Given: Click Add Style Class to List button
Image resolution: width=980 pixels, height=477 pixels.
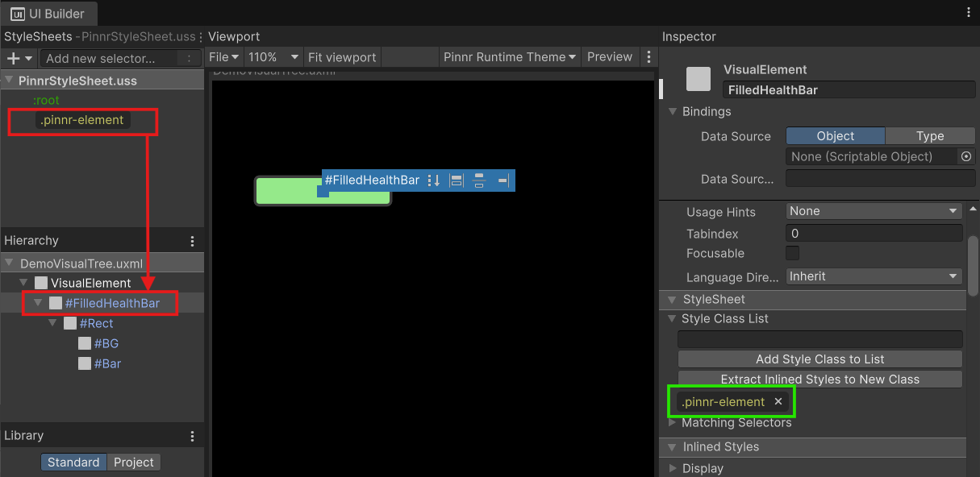Looking at the screenshot, I should (819, 359).
